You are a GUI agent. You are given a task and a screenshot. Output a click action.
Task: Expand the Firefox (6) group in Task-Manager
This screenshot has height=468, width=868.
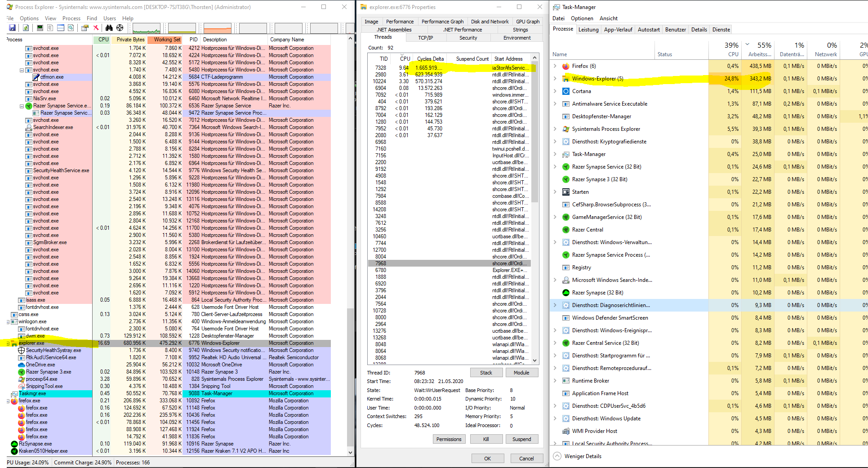click(x=555, y=66)
